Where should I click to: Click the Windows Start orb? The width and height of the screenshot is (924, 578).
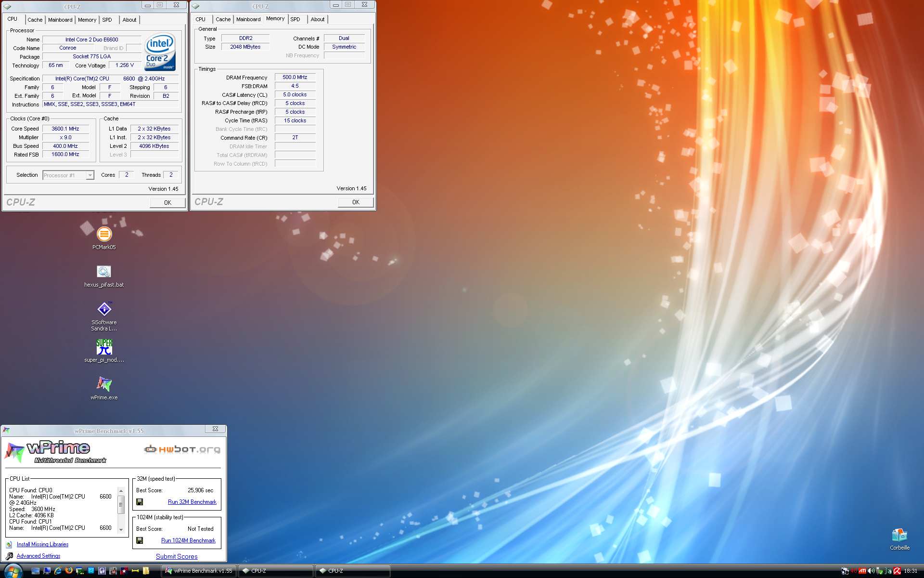tap(13, 571)
